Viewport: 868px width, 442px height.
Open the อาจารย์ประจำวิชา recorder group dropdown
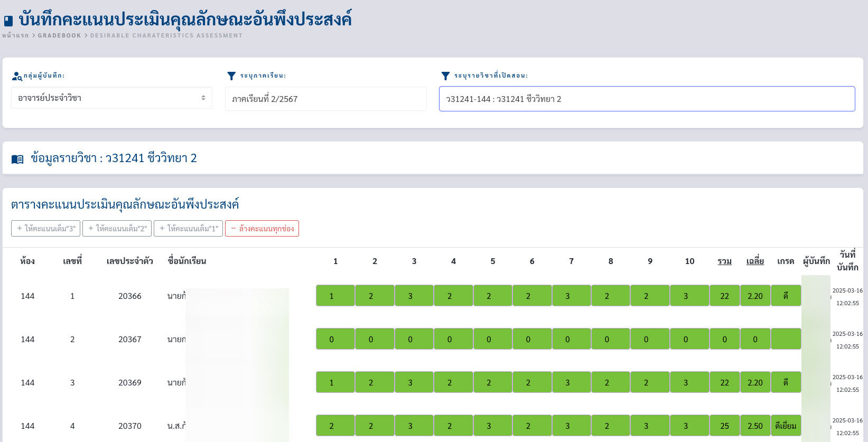click(111, 98)
